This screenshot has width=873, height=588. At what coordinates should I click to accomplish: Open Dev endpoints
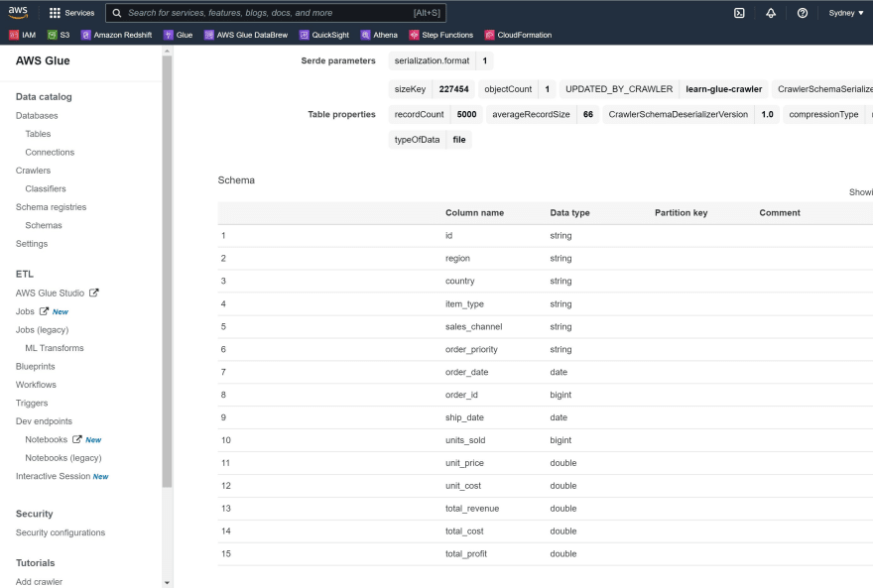[44, 421]
